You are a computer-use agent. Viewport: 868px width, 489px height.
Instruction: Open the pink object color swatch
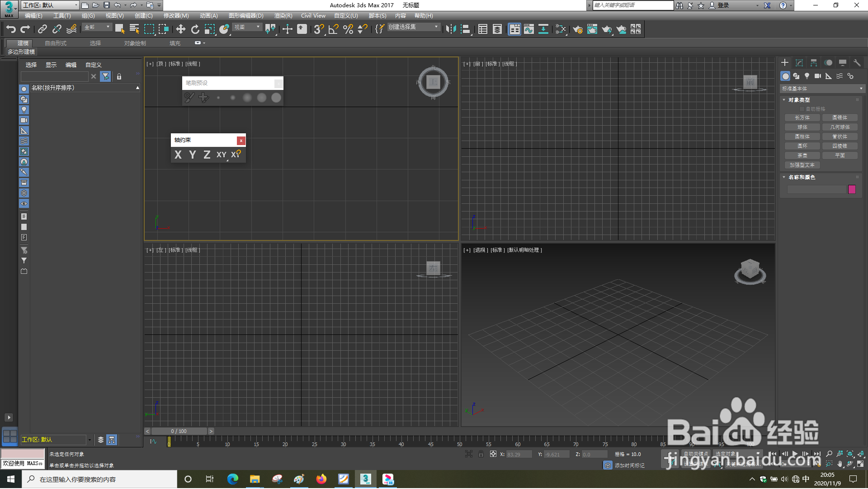[852, 190]
